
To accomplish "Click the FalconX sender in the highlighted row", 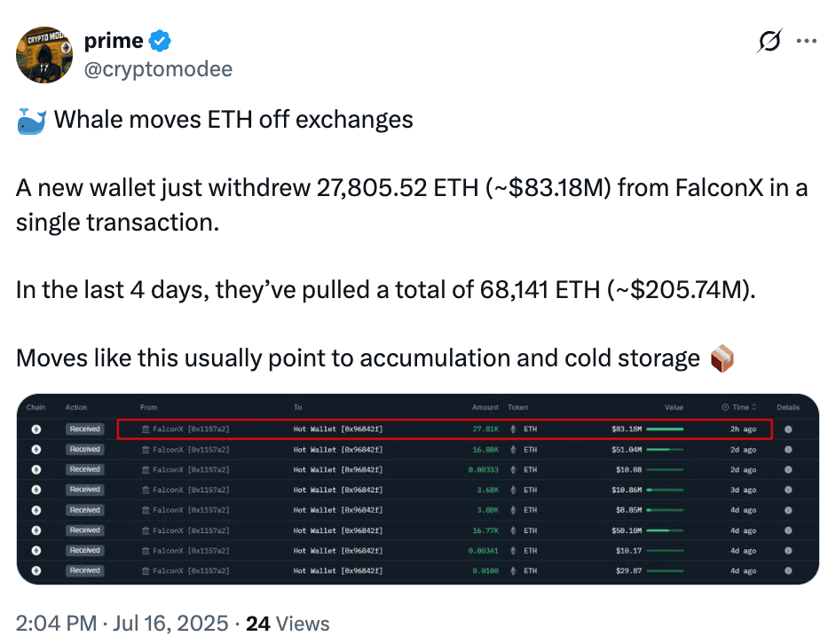I will [x=185, y=429].
